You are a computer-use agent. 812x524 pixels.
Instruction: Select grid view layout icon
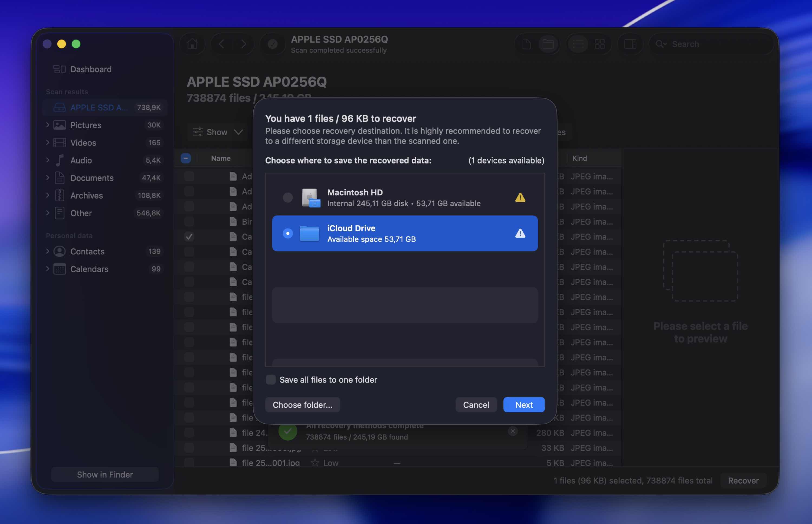pos(600,44)
